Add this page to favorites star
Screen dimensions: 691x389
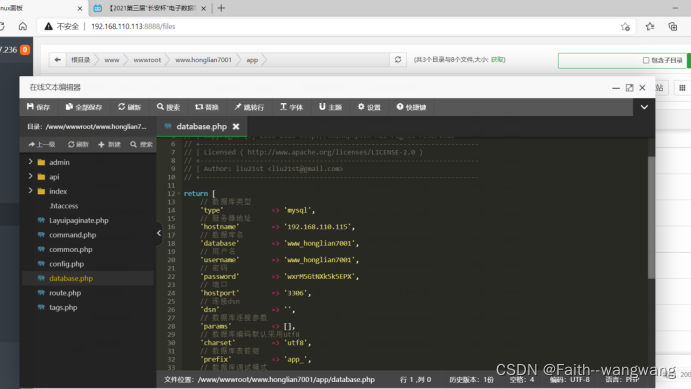[625, 27]
